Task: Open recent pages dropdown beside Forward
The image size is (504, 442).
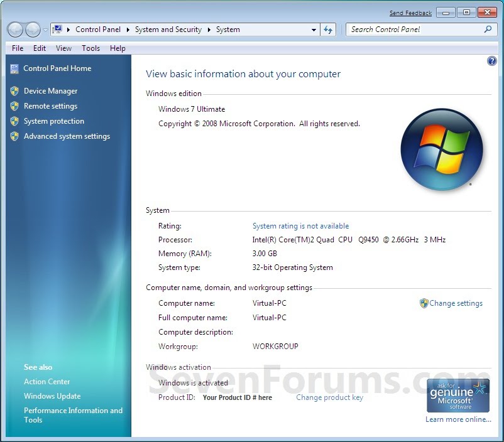Action: pyautogui.click(x=45, y=30)
